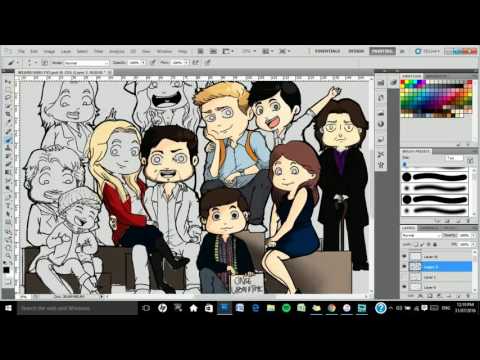
Task: Toggle lock transparent pixels in Layers panel
Action: tap(416, 244)
